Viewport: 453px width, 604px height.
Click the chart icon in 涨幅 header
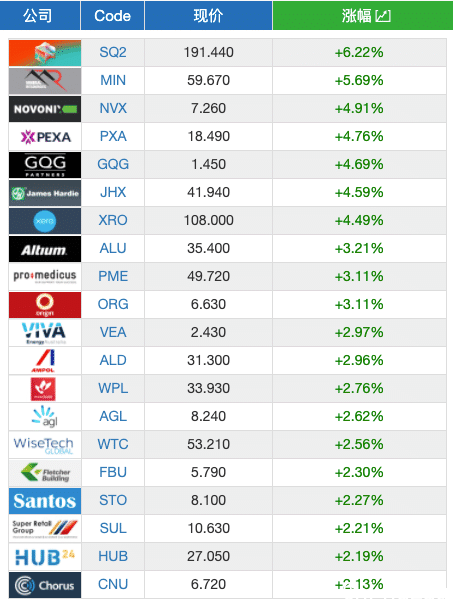[383, 16]
